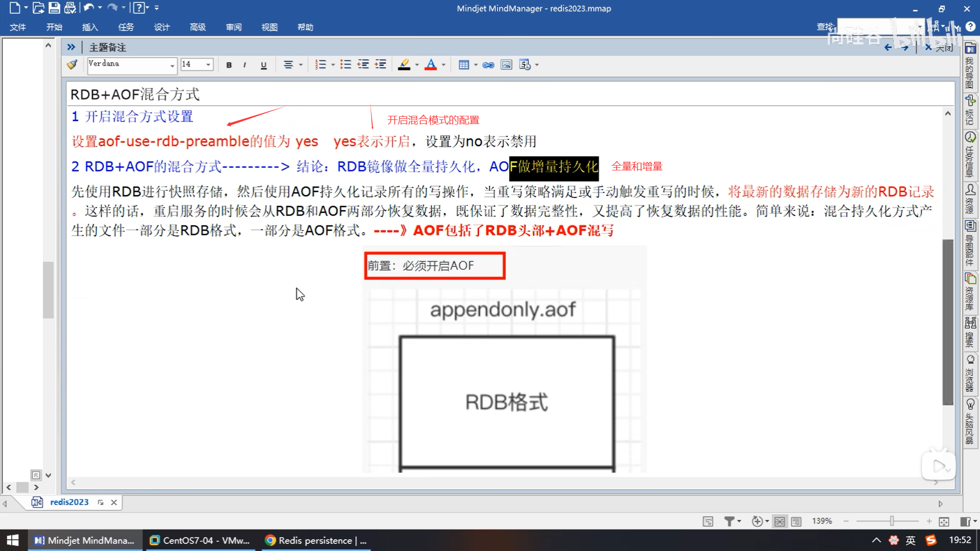Click the save icon in the quick access bar

(x=54, y=8)
